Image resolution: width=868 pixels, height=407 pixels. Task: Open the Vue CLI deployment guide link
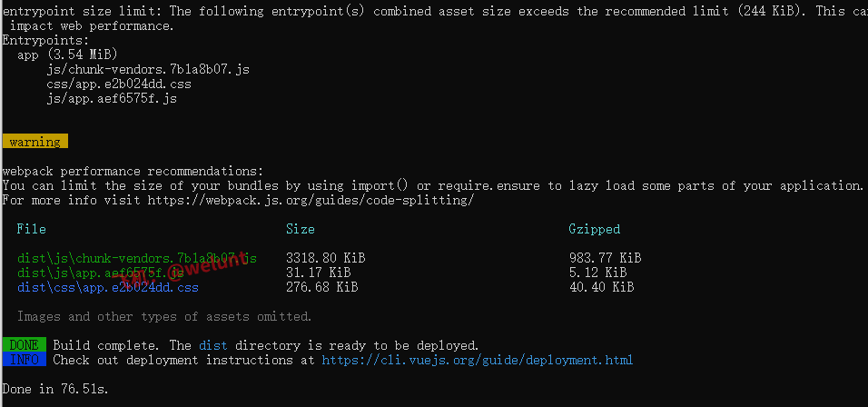478,360
